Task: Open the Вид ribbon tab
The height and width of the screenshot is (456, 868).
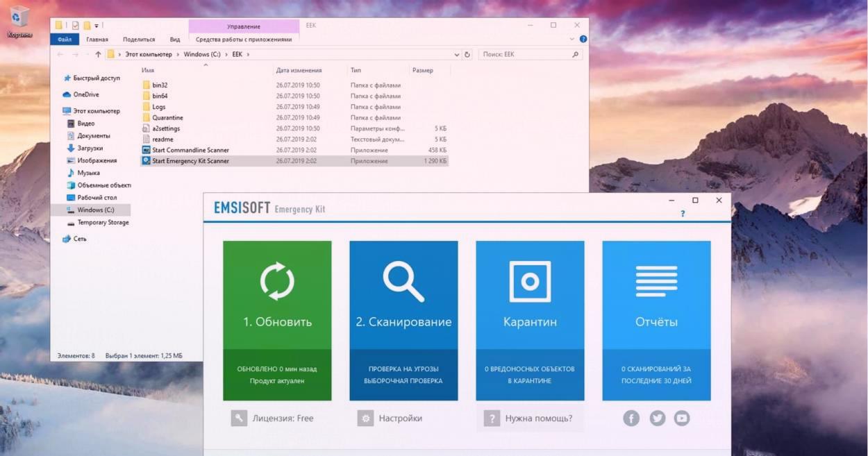Action: 175,40
